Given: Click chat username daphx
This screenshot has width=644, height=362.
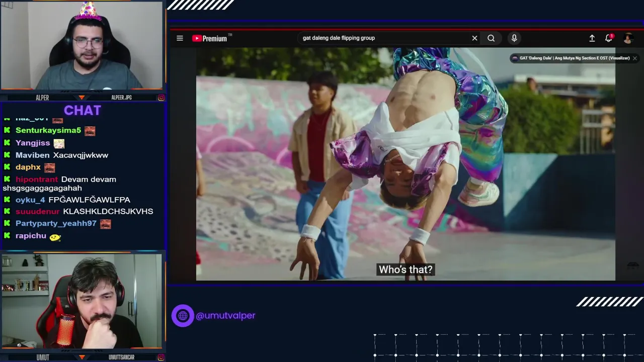Looking at the screenshot, I should tap(28, 167).
